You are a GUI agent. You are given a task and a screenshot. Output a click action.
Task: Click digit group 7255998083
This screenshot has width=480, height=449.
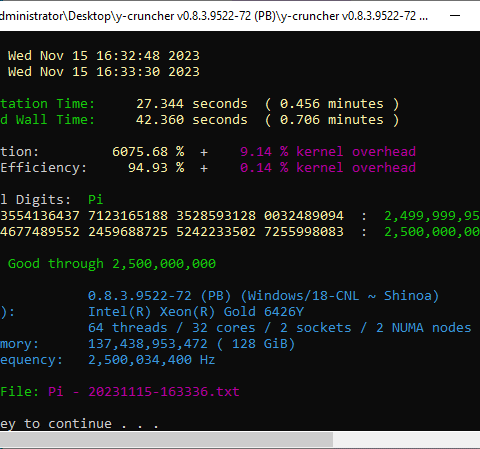click(x=304, y=232)
